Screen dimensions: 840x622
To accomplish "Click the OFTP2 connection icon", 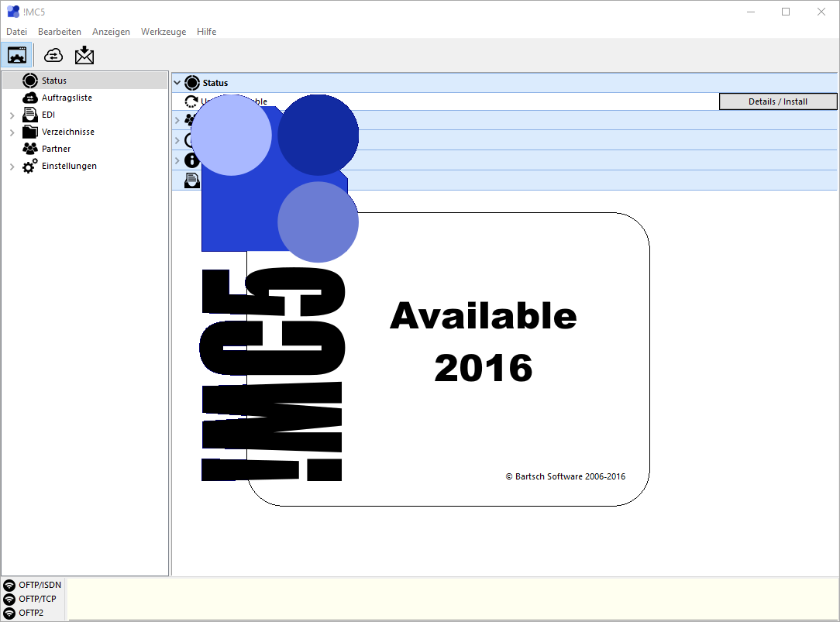I will [9, 613].
